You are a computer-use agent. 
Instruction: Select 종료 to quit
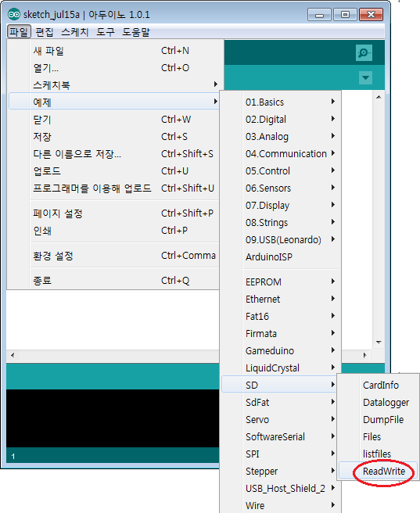pos(113,281)
